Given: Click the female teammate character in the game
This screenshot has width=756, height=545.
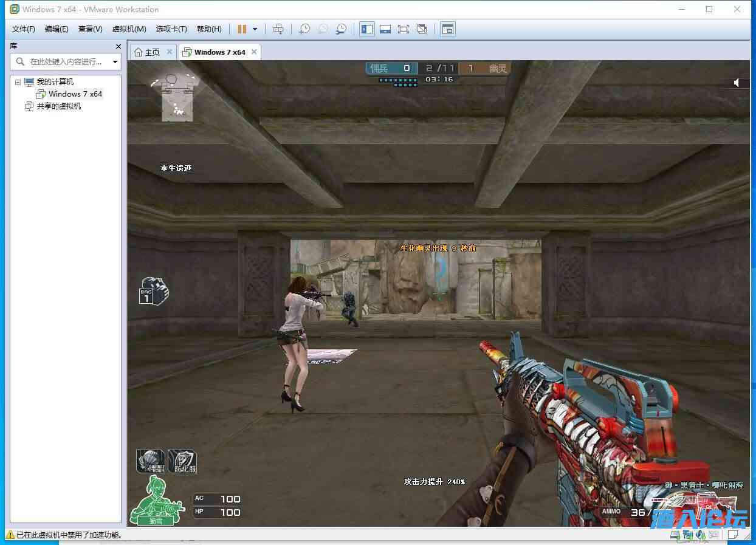Looking at the screenshot, I should click(298, 344).
